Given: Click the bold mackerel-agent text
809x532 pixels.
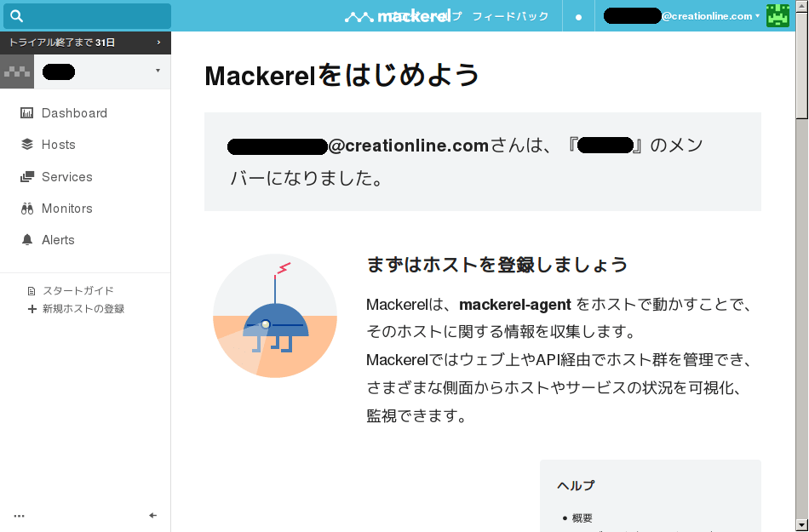Looking at the screenshot, I should coord(515,305).
